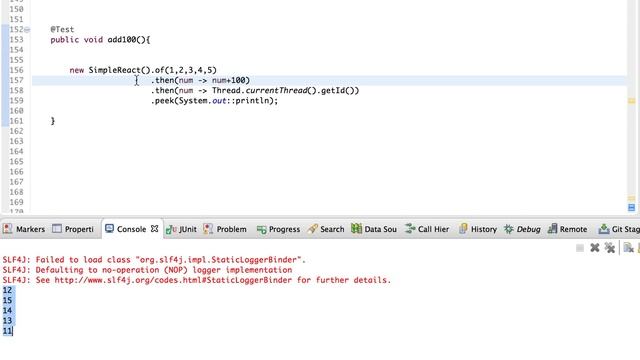Viewport: 640px width, 360px height.
Task: Click the History tab icon
Action: point(463,229)
